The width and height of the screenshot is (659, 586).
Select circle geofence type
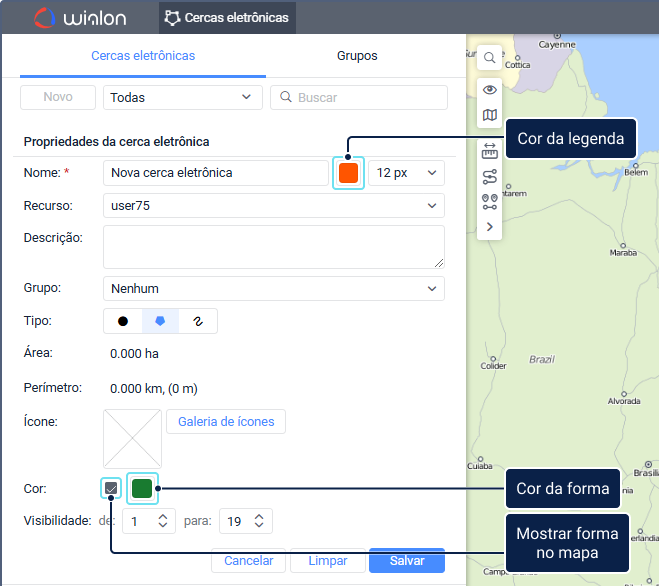tap(123, 321)
